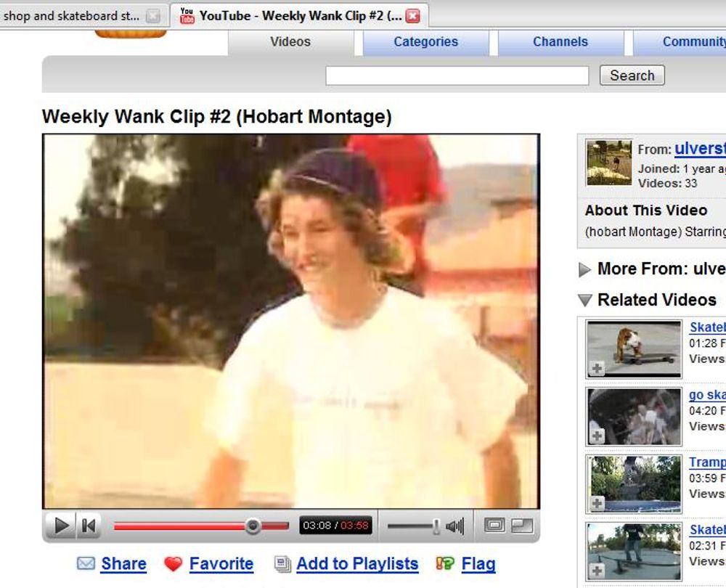
Task: Collapse the Related Videos section triangle
Action: (584, 300)
